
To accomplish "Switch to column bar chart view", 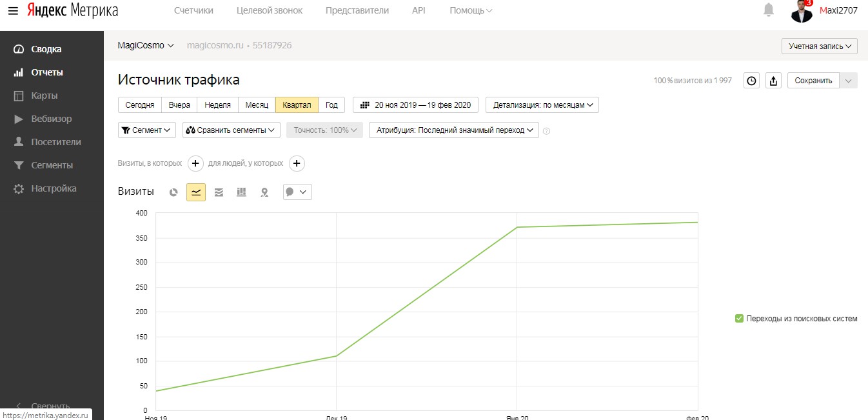I will [x=241, y=192].
